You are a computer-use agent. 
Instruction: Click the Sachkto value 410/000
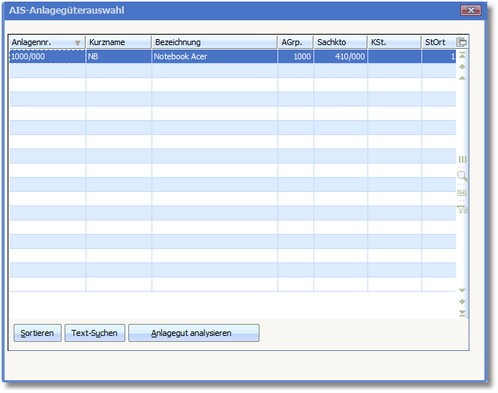[x=340, y=56]
